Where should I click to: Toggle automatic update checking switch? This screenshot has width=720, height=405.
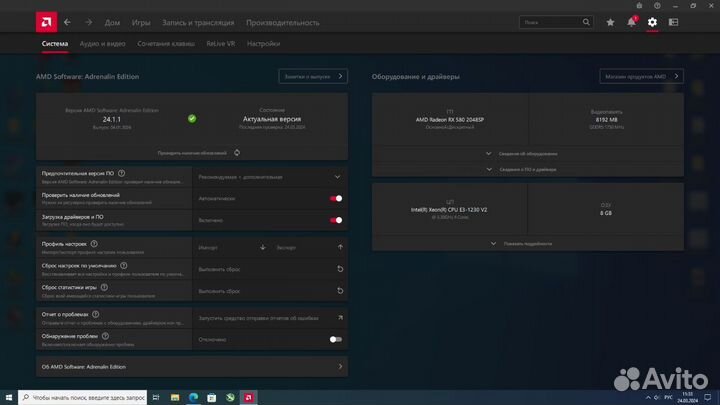click(x=336, y=198)
